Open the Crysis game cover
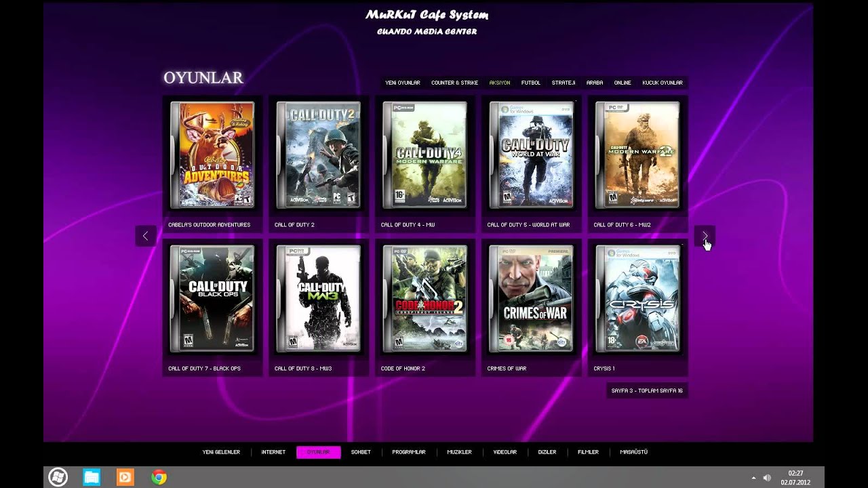Image resolution: width=868 pixels, height=488 pixels. click(x=637, y=298)
